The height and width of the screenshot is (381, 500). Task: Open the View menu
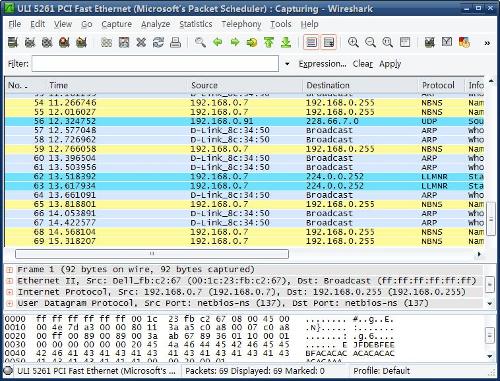tap(63, 24)
